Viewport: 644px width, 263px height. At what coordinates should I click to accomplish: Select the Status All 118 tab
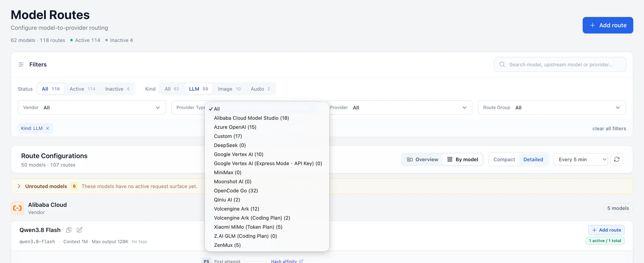pyautogui.click(x=51, y=89)
